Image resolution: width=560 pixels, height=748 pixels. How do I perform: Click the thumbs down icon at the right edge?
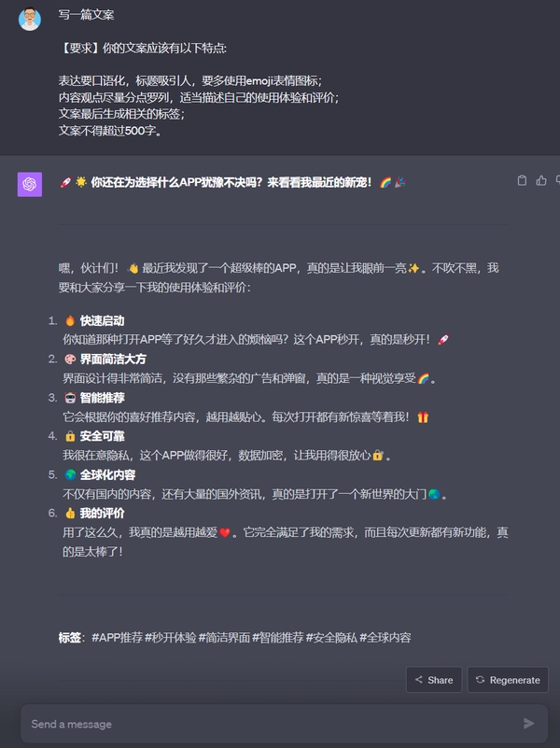pos(557,180)
